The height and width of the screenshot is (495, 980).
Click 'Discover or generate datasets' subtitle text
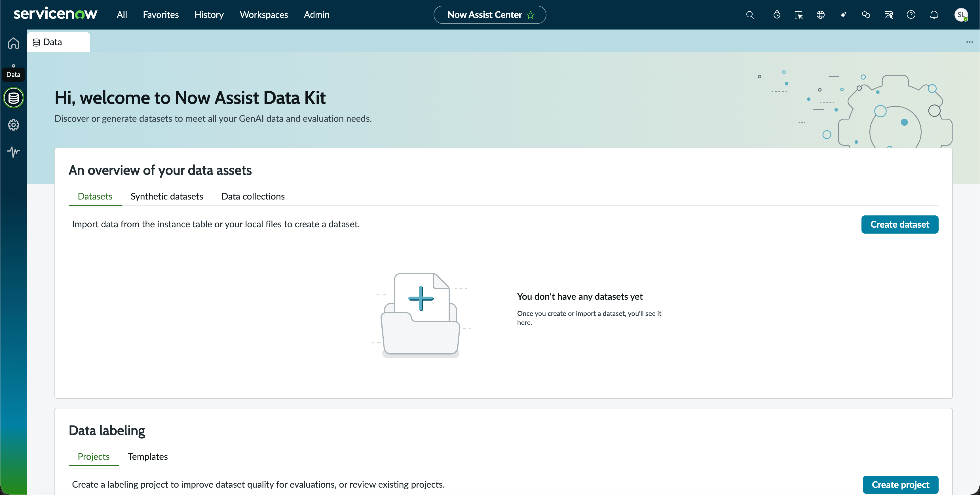(213, 119)
